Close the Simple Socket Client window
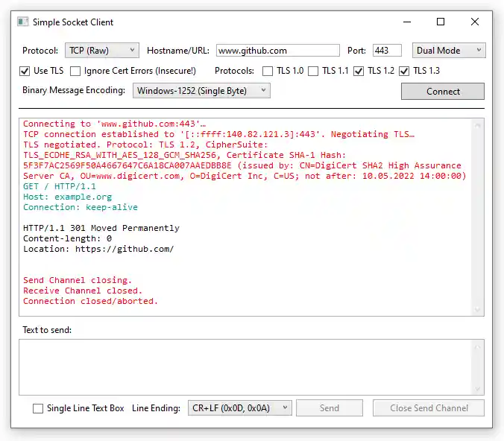The image size is (504, 441). [475, 22]
